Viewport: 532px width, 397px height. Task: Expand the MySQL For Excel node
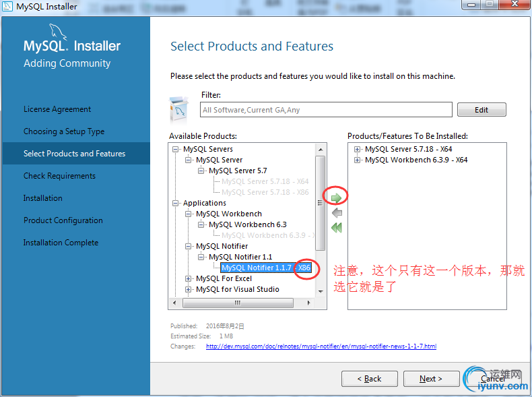[x=188, y=279]
